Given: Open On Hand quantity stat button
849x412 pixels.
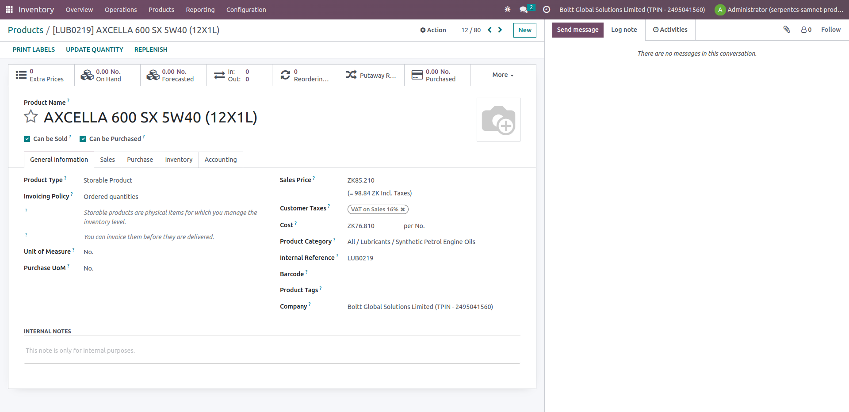Looking at the screenshot, I should [107, 75].
